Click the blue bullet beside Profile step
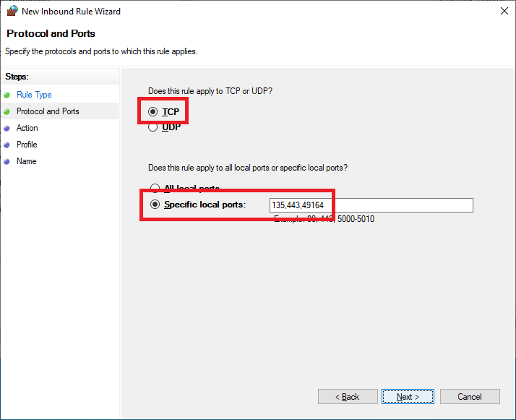This screenshot has height=420, width=516. pyautogui.click(x=7, y=145)
